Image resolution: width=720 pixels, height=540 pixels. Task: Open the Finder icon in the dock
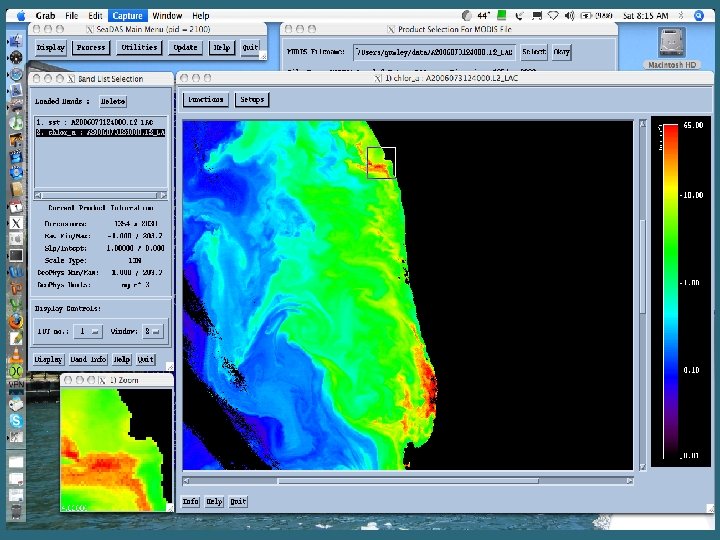tap(16, 41)
